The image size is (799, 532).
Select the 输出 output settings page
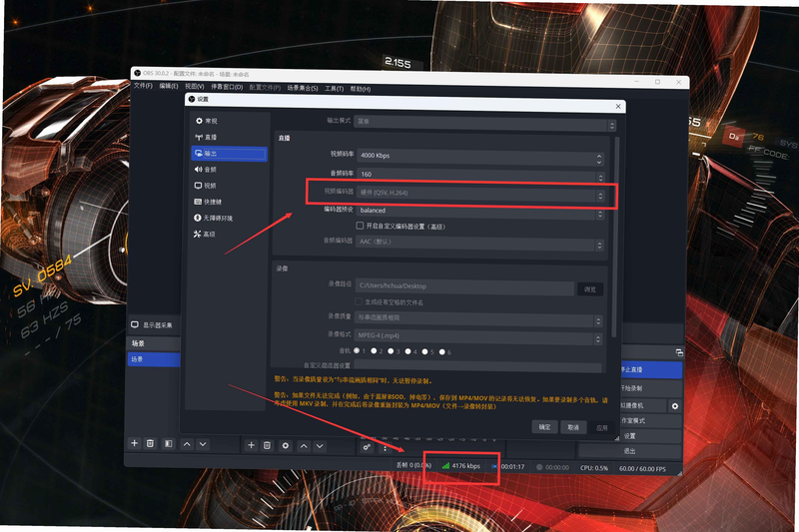229,154
